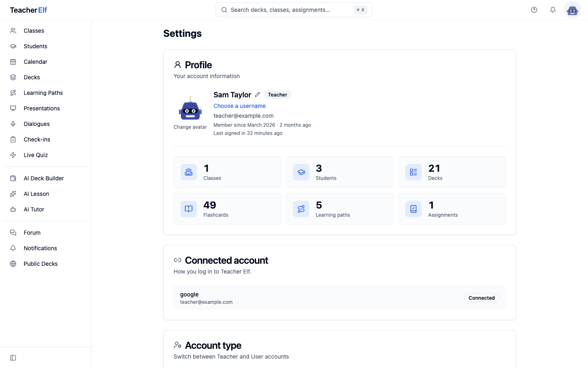The height and width of the screenshot is (368, 588).
Task: Click the google connected account row
Action: [340, 298]
